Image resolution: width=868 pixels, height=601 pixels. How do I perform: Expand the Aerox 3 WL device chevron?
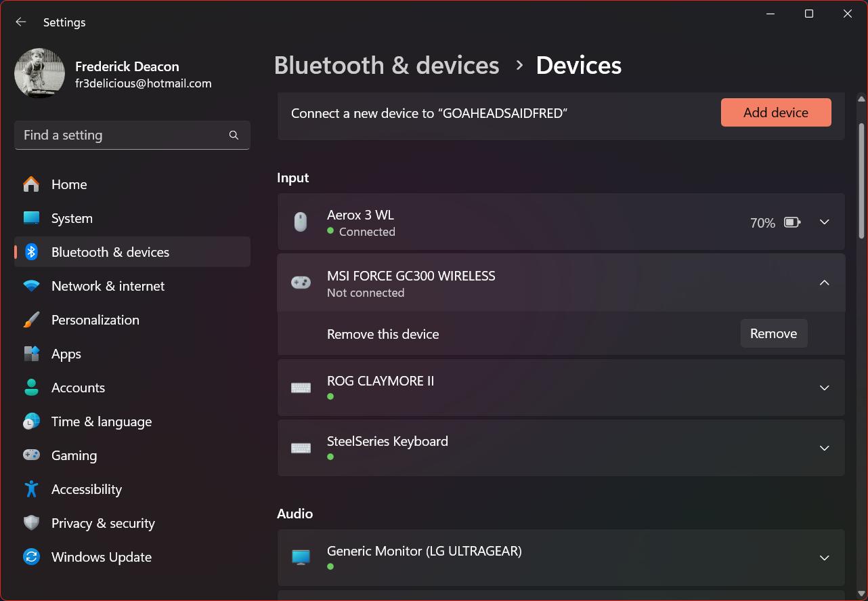[x=824, y=222]
